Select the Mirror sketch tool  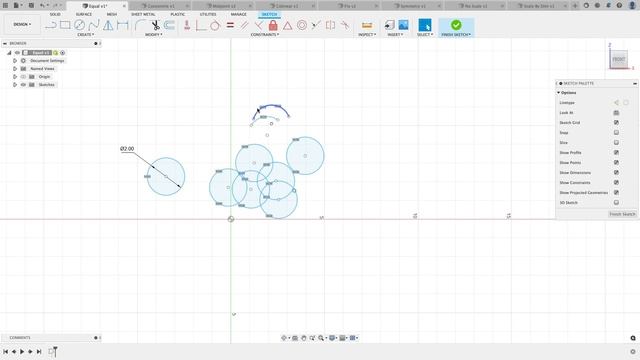coord(108,25)
